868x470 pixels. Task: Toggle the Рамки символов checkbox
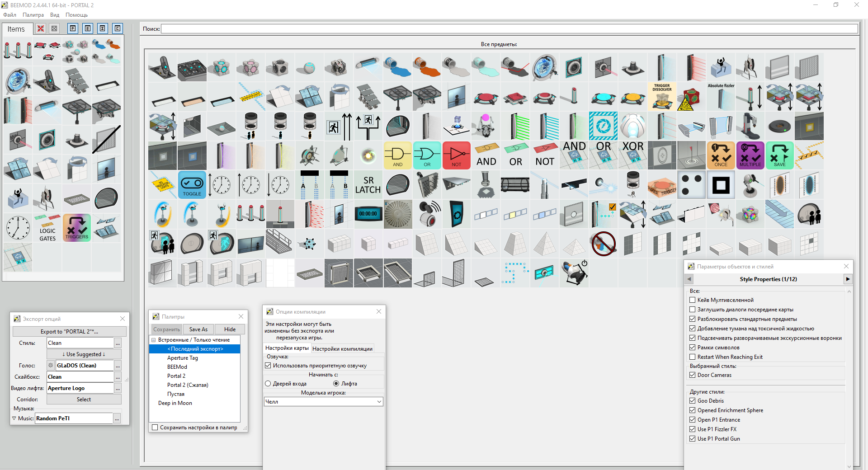click(x=692, y=348)
